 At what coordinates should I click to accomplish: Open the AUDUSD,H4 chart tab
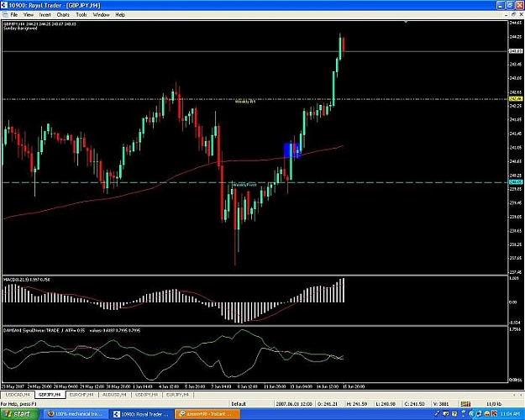[114, 395]
